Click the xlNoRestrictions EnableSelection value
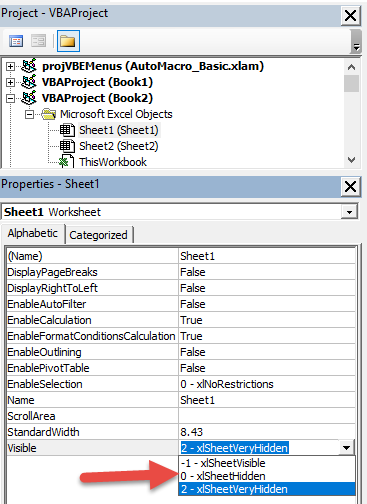The image size is (367, 504). [267, 384]
